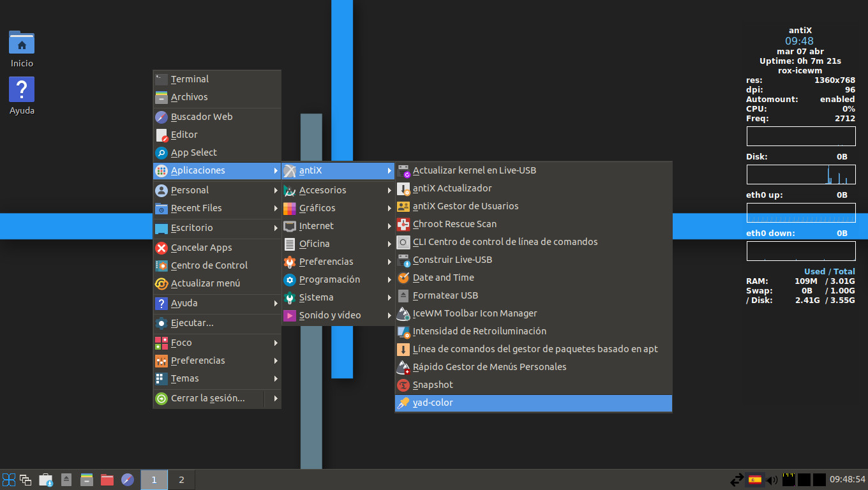Screen dimensions: 868x490
Task: Open Construir Live-USB
Action: tap(452, 260)
